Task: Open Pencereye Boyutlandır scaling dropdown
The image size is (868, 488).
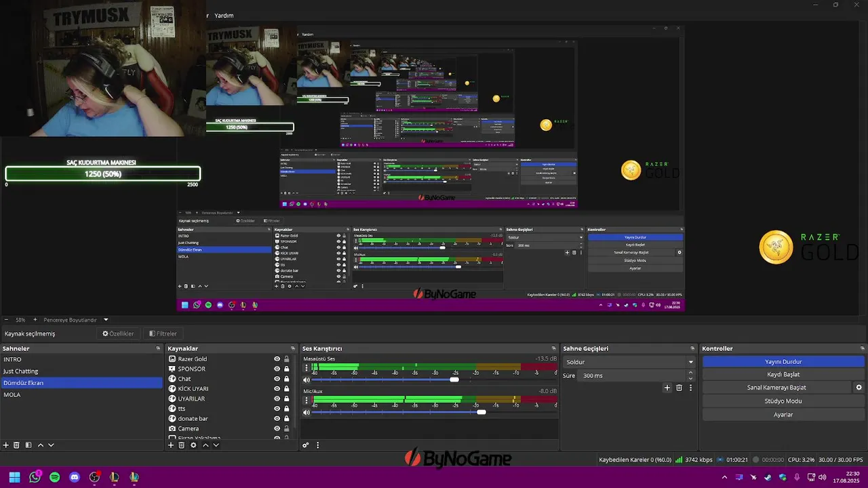Action: [75, 320]
